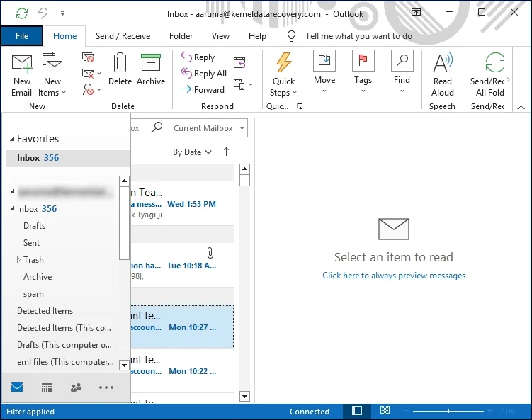
Task: Open the message received Tue 10:18 AM
Action: pos(182,266)
